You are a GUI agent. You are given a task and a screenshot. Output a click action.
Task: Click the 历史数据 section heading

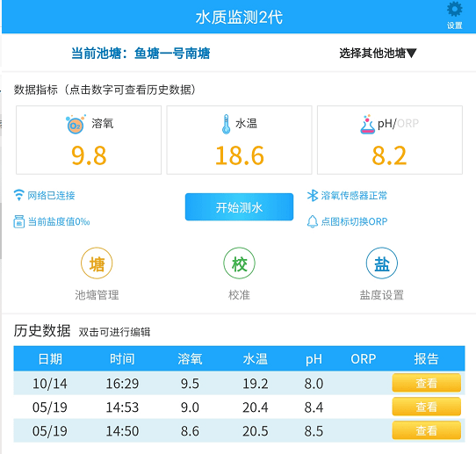pos(42,330)
